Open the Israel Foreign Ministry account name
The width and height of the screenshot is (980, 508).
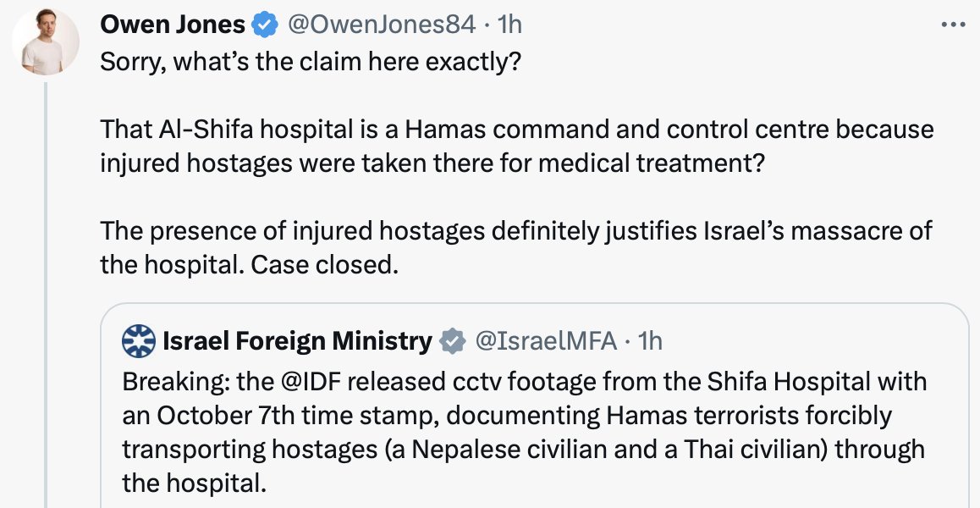[296, 341]
